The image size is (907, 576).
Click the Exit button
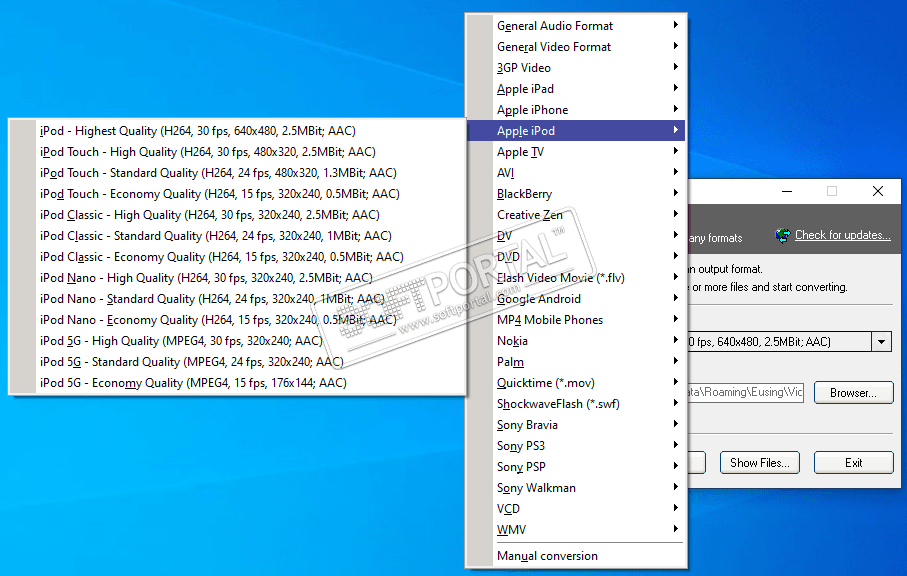pyautogui.click(x=853, y=463)
